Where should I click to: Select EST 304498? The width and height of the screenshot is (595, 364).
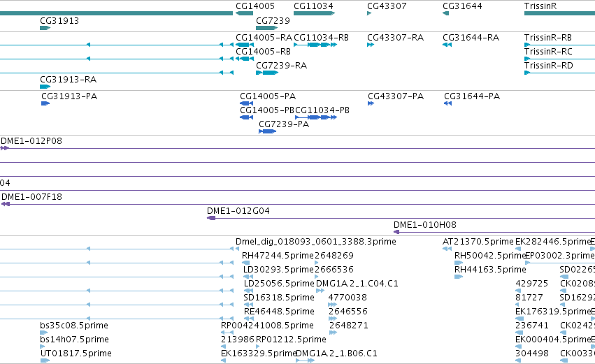click(532, 354)
